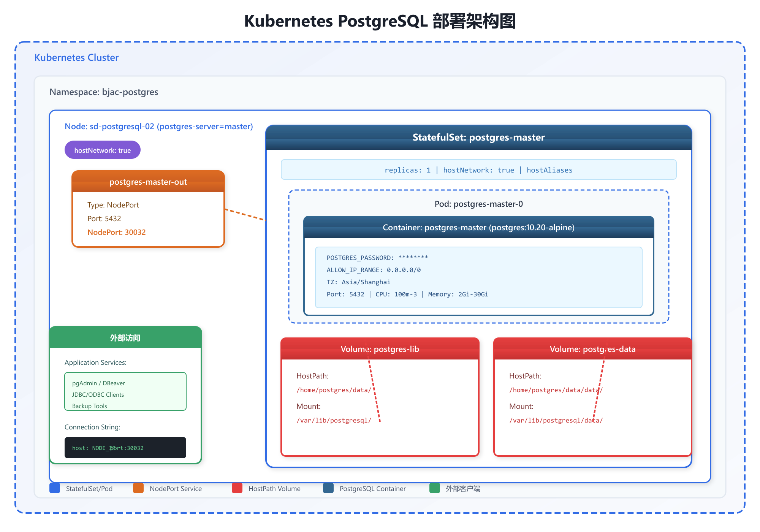Click the pgAdmin / DBeaver entry
This screenshot has height=532, width=760.
click(x=98, y=383)
